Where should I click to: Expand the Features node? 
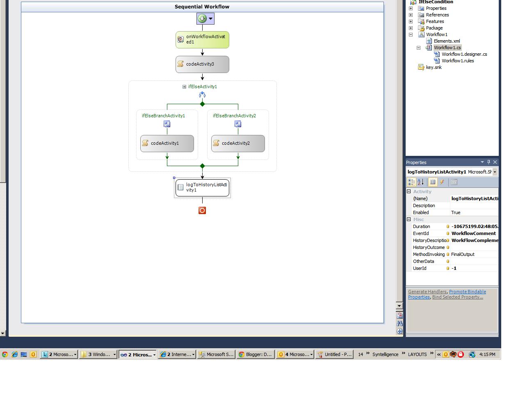411,21
